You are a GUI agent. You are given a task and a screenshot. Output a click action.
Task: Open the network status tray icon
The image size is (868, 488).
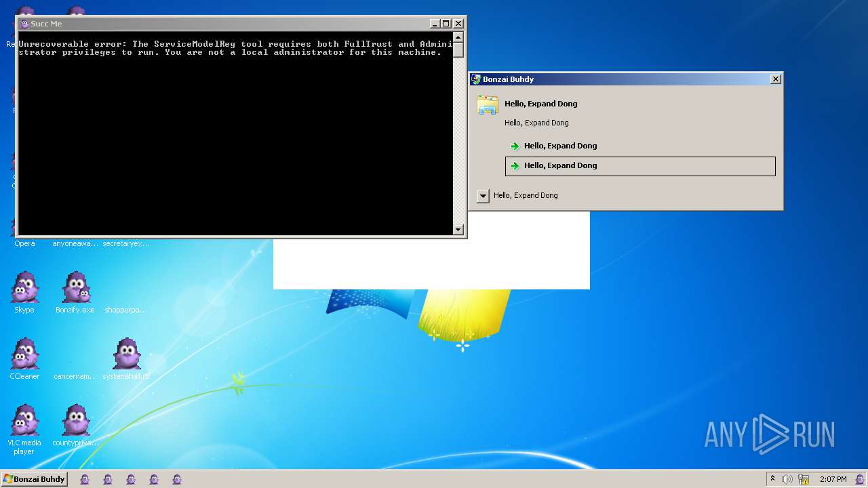[804, 479]
